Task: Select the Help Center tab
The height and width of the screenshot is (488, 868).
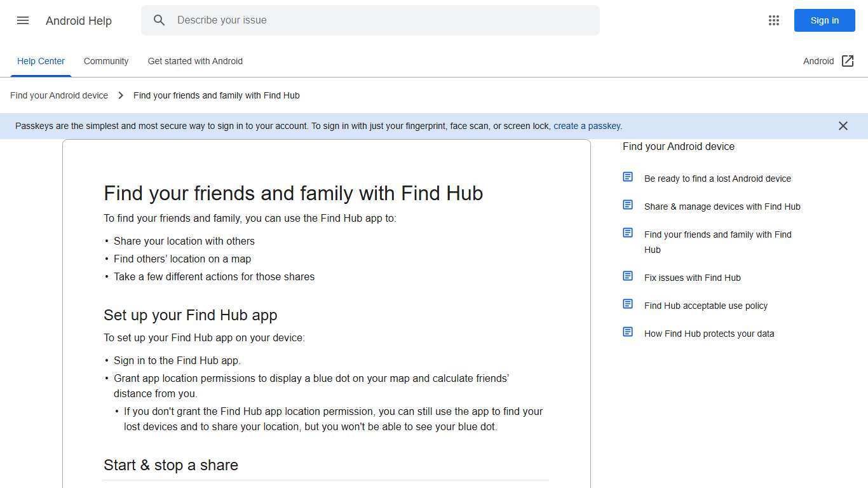Action: (41, 61)
